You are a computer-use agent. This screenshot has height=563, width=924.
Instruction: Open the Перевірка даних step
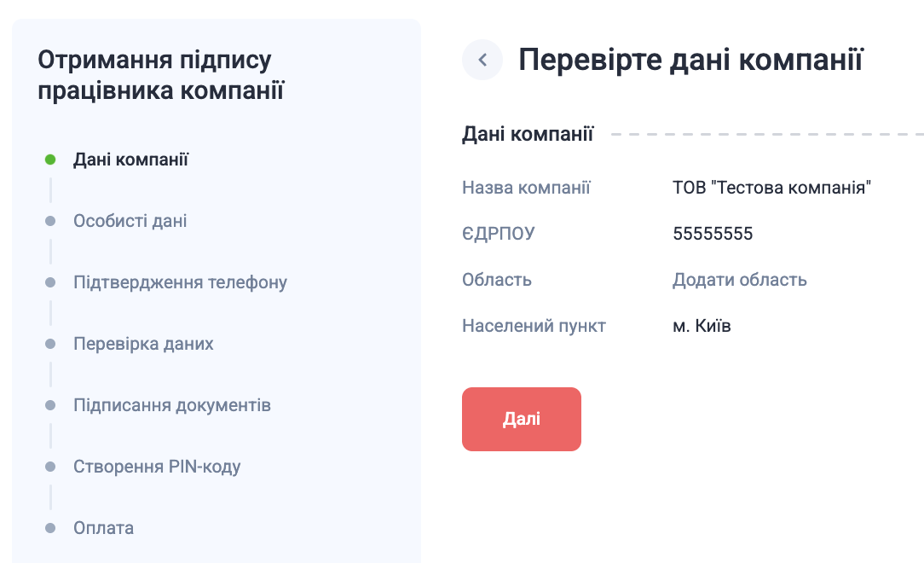point(143,344)
